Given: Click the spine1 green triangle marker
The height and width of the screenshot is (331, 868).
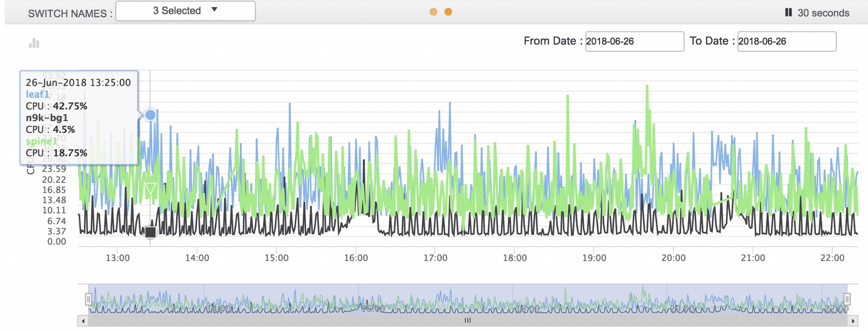Looking at the screenshot, I should (150, 189).
